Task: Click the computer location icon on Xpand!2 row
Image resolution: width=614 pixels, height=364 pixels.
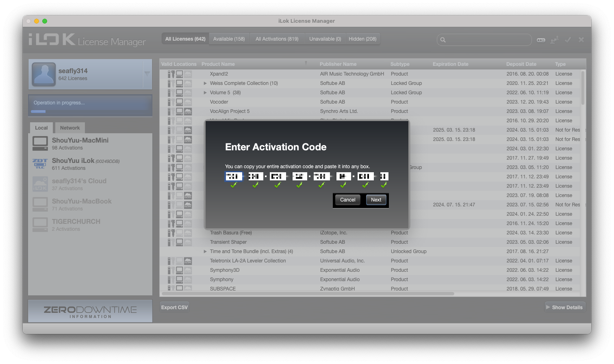Action: point(179,74)
